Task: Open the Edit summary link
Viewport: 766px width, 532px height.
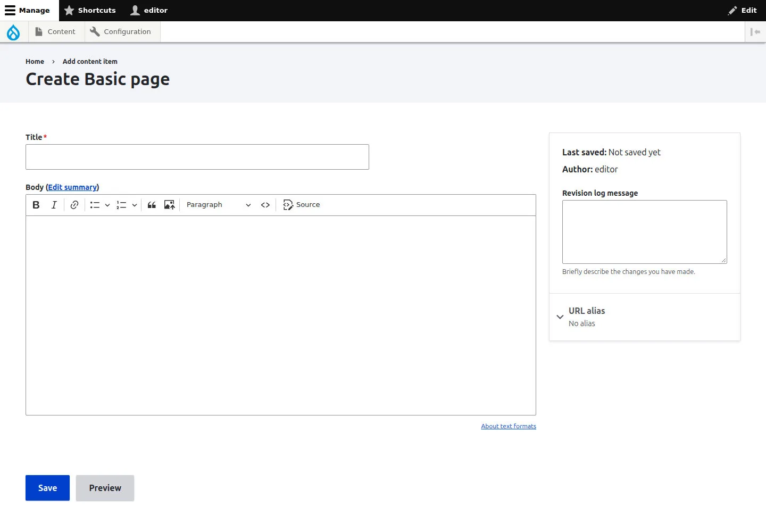Action: click(72, 187)
